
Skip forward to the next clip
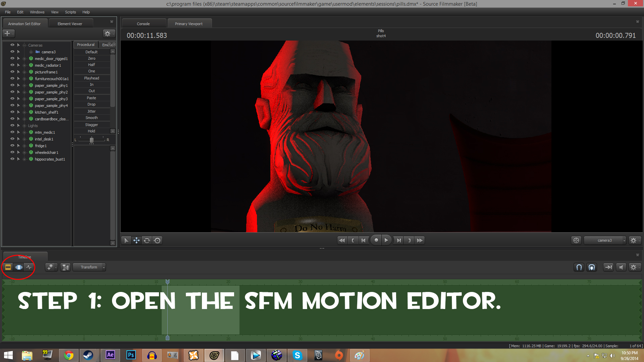(420, 240)
